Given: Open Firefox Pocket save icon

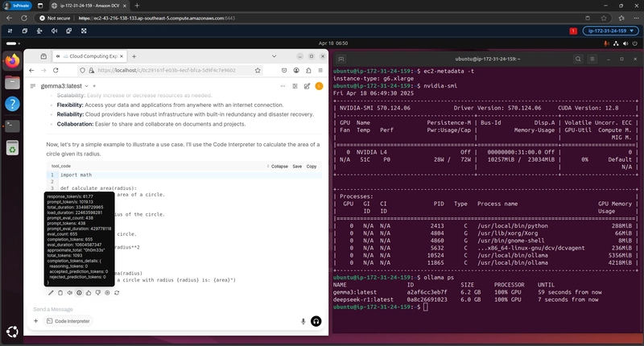Looking at the screenshot, I should 284,70.
